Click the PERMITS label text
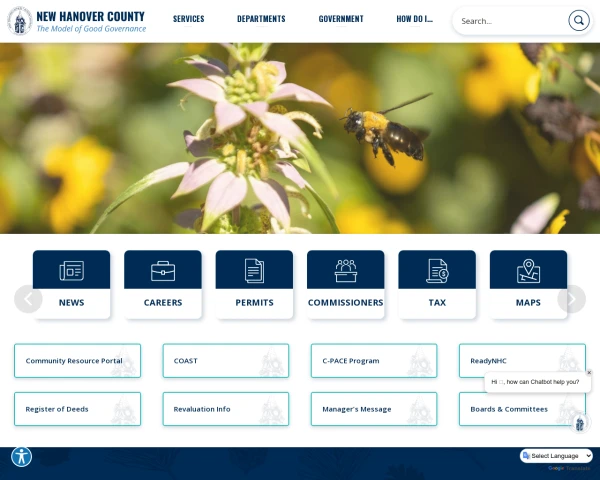Screen dimensions: 600x480 tap(254, 302)
